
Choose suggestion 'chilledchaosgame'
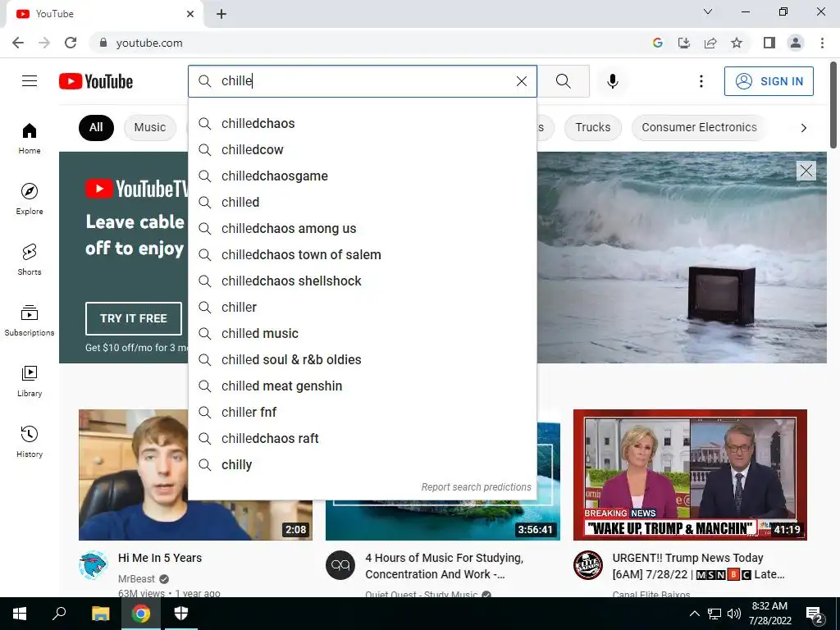[362, 176]
